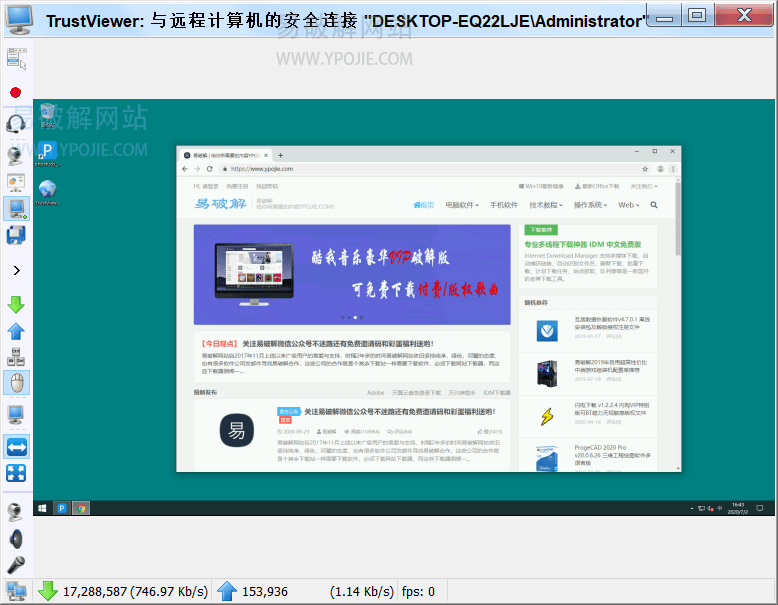This screenshot has width=778, height=605.
Task: Open the 今日观点 announcement headline
Action: [318, 343]
